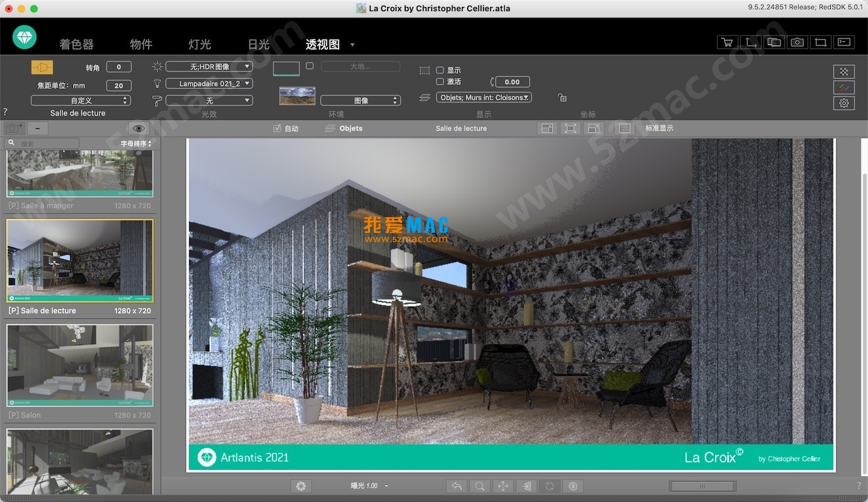The image size is (868, 502).
Task: Click the axis coordinates icon in top toolbar
Action: coord(751,42)
